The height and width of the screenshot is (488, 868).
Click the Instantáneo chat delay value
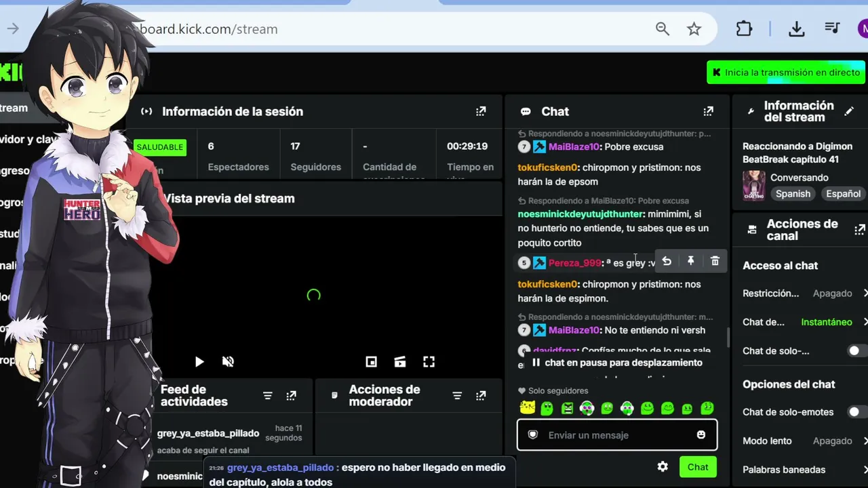point(826,322)
